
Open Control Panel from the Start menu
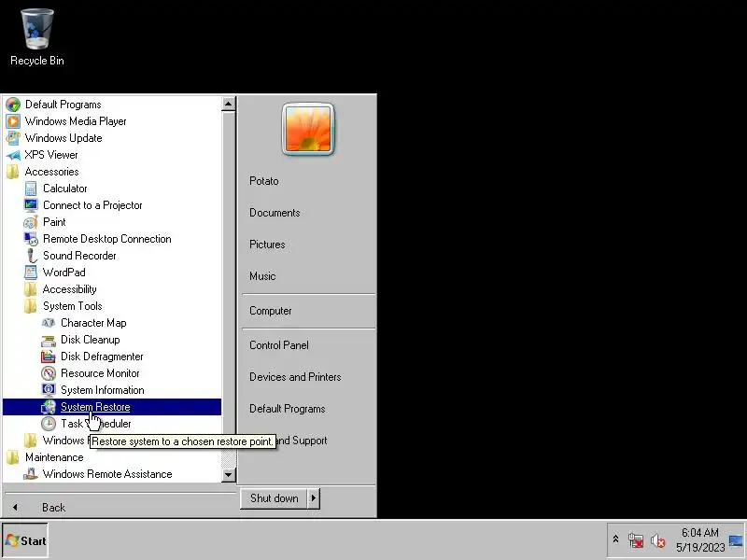pyautogui.click(x=279, y=345)
